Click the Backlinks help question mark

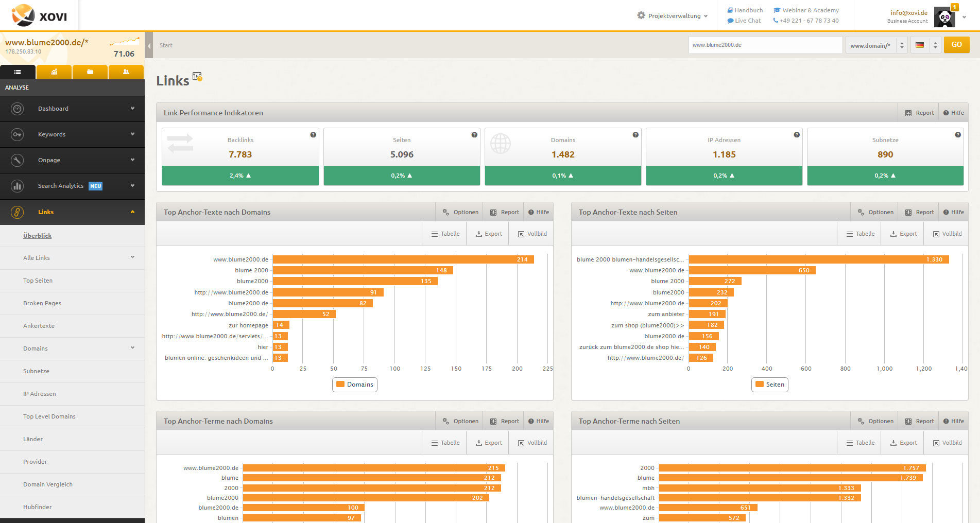313,135
